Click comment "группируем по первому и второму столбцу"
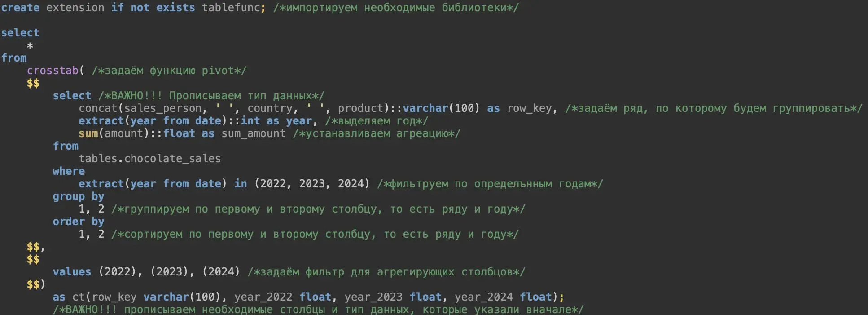Viewport: 868px width, 315px height. (x=318, y=209)
